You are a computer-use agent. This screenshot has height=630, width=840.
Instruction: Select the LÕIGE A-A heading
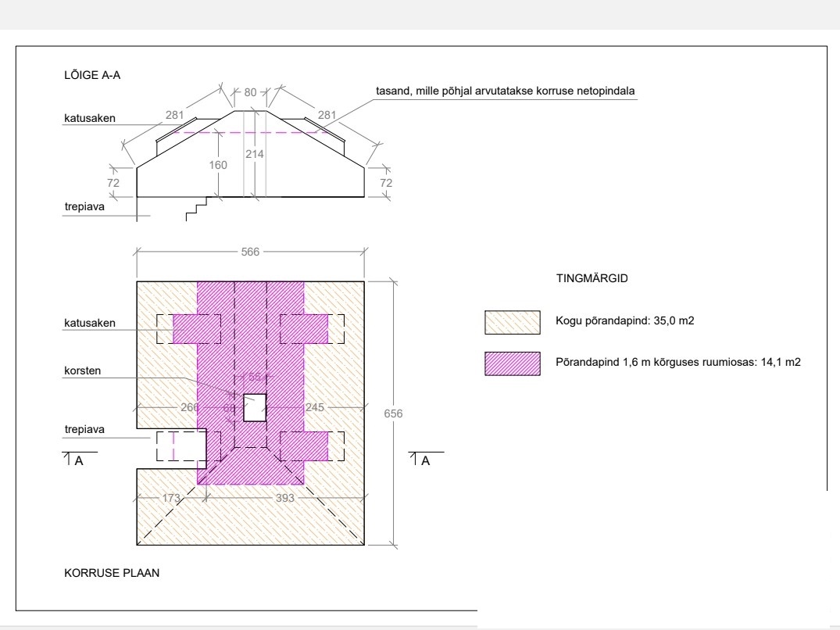91,76
